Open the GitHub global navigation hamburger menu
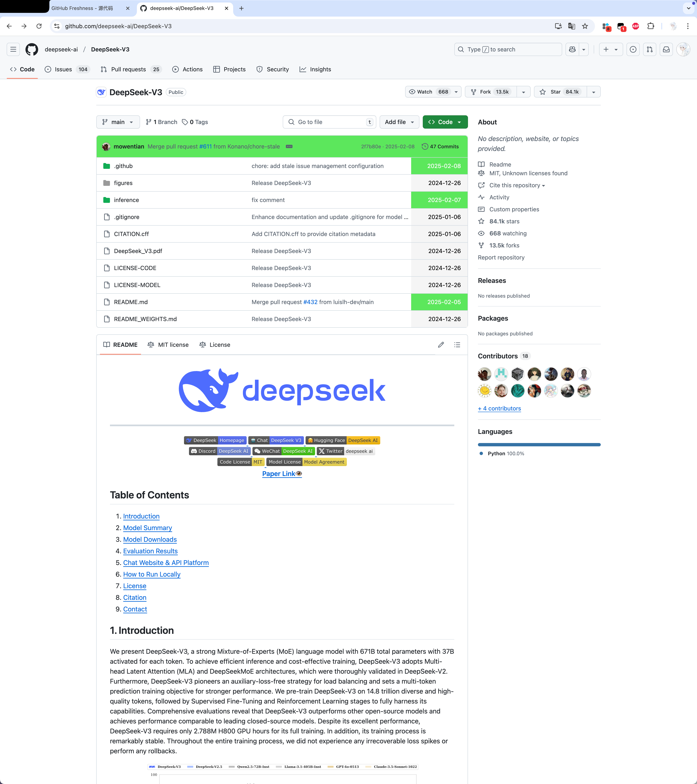This screenshot has height=784, width=697. 13,49
